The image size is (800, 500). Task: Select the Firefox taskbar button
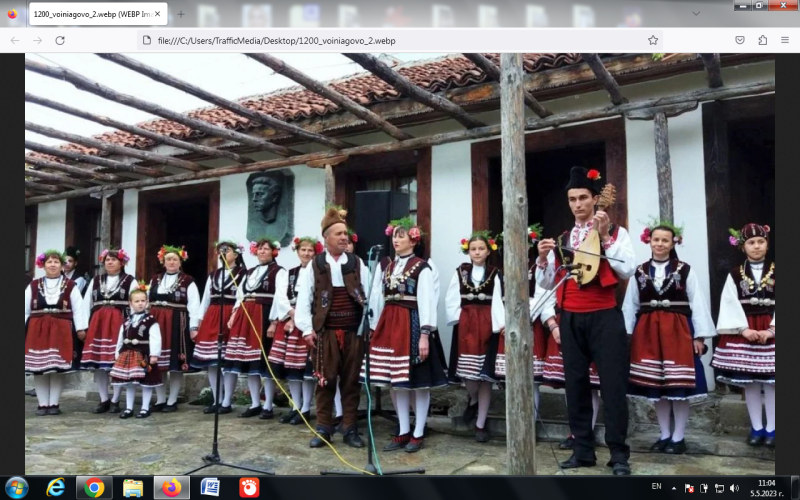(x=171, y=488)
